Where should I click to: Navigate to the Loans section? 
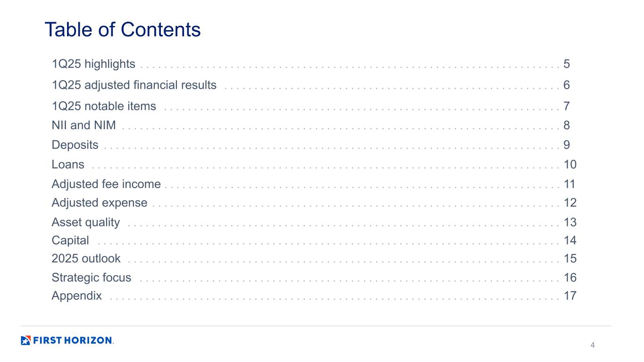point(68,165)
